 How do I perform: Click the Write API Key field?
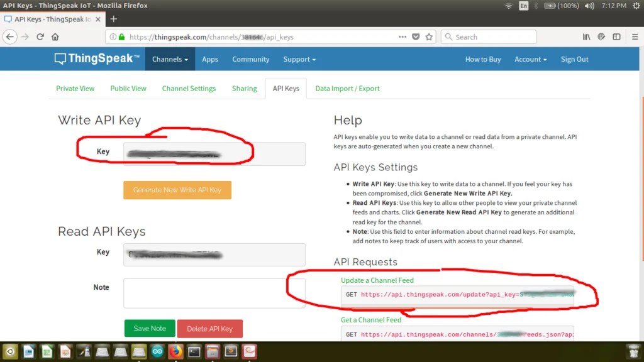(214, 154)
